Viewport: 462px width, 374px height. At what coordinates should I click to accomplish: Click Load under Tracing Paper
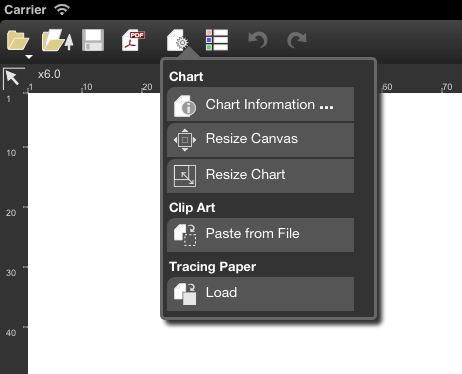pos(261,294)
